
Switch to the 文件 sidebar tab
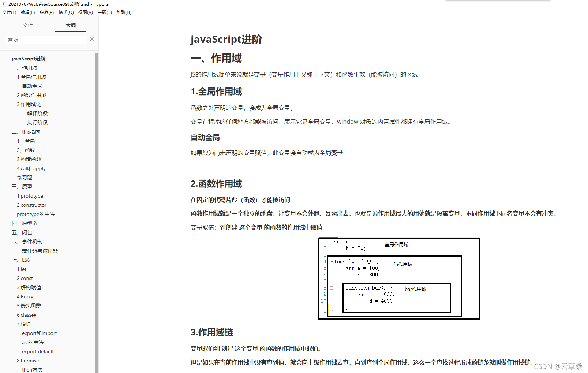28,25
